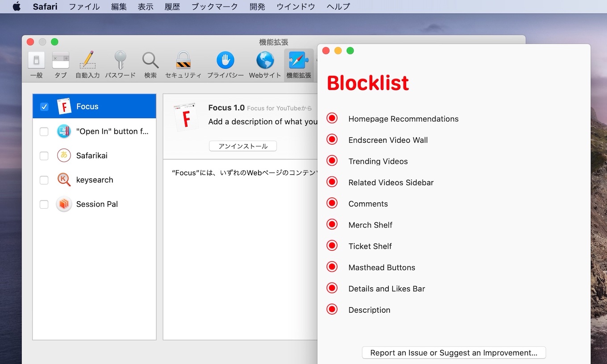The width and height of the screenshot is (607, 364).
Task: Click the アンインストール button
Action: (243, 146)
